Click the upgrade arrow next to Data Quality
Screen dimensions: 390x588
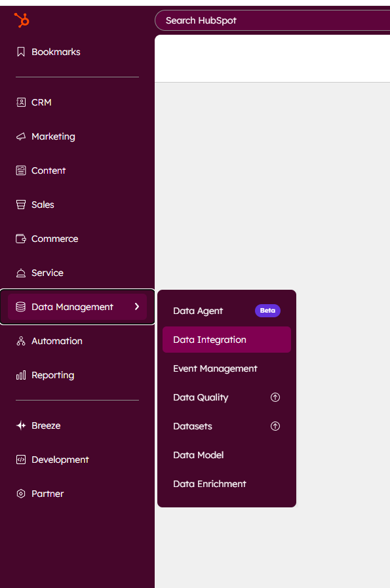(x=275, y=397)
